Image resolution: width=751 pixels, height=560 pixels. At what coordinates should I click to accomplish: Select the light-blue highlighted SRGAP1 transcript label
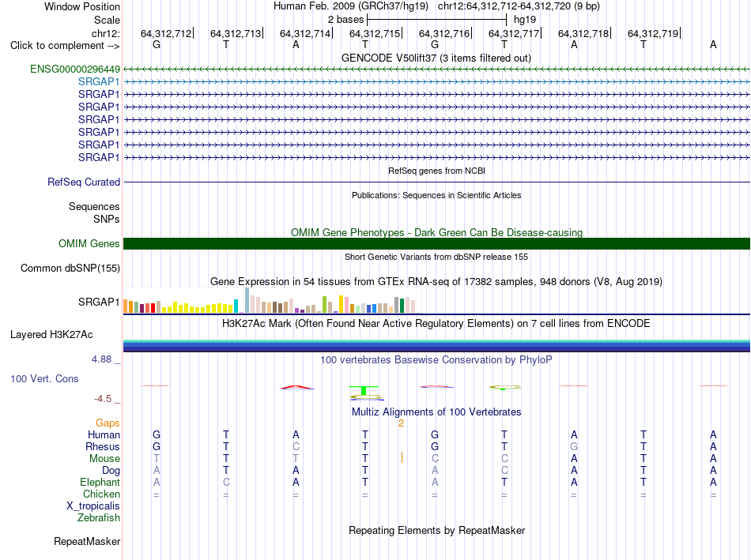(x=99, y=81)
